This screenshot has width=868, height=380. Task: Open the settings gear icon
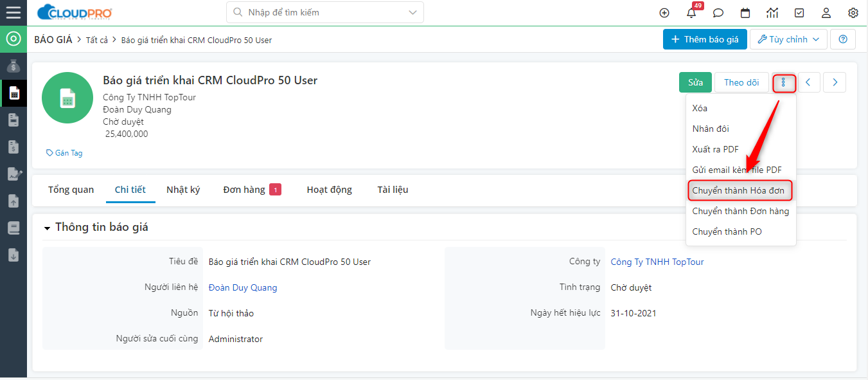coord(853,13)
